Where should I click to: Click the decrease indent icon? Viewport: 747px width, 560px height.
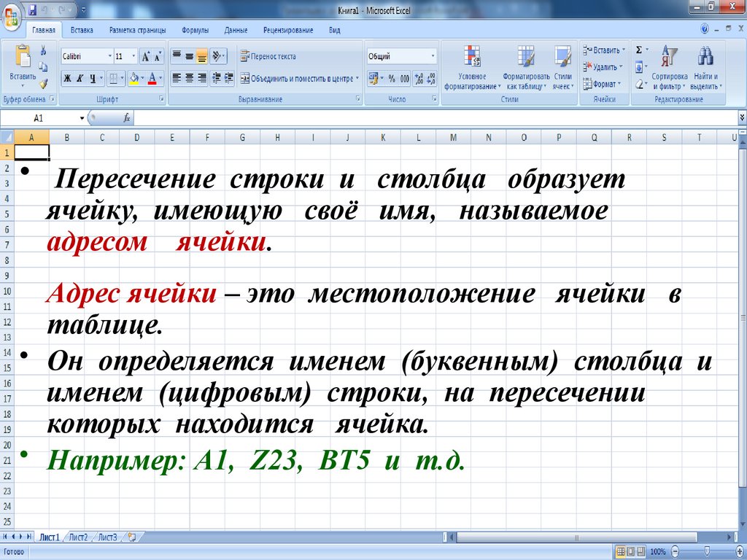[x=216, y=78]
